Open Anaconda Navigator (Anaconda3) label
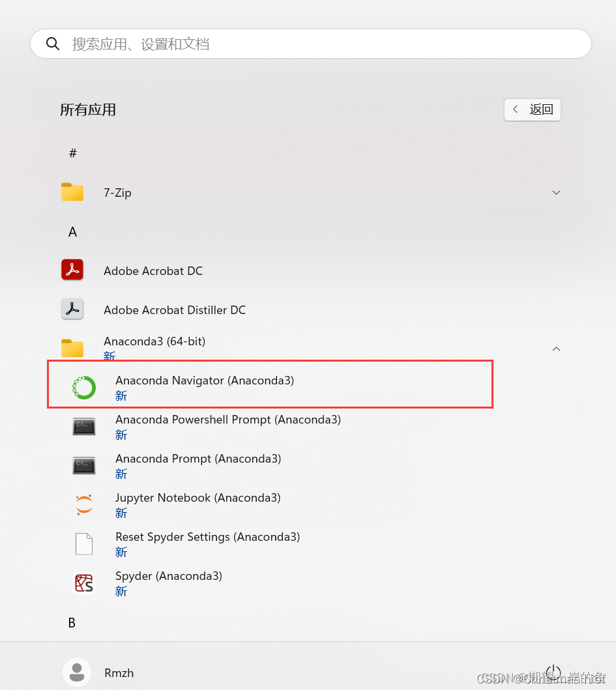The image size is (616, 690). click(x=204, y=381)
